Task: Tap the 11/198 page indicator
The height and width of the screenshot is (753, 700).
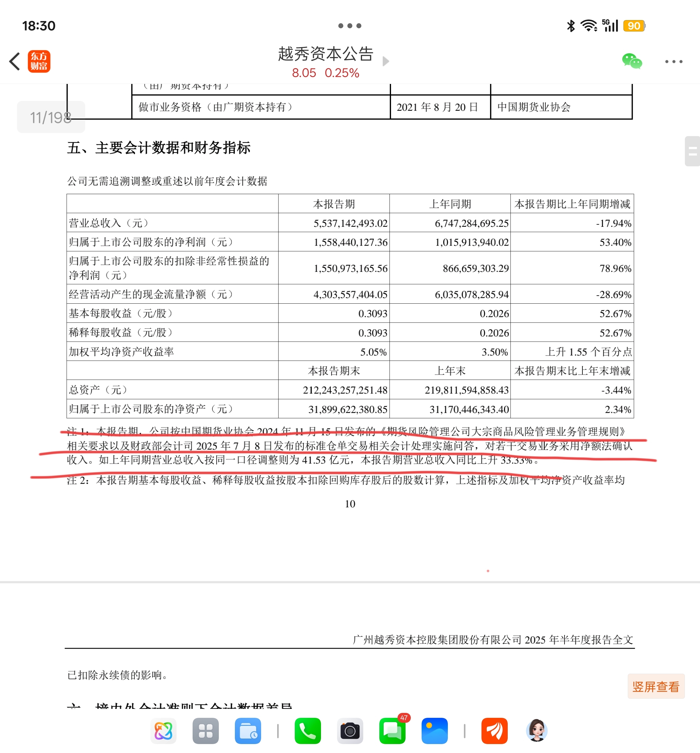Action: point(51,117)
